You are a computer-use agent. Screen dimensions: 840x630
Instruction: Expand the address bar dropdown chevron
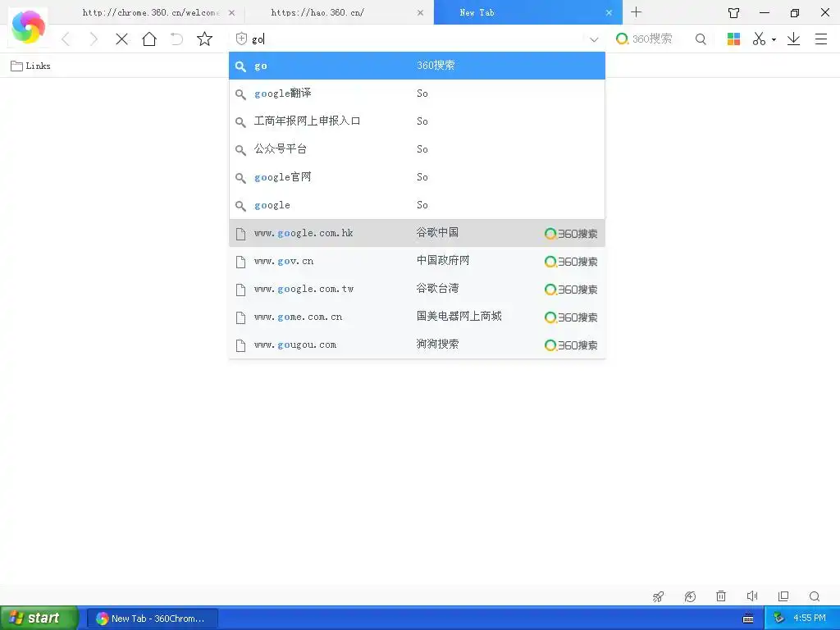tap(594, 39)
